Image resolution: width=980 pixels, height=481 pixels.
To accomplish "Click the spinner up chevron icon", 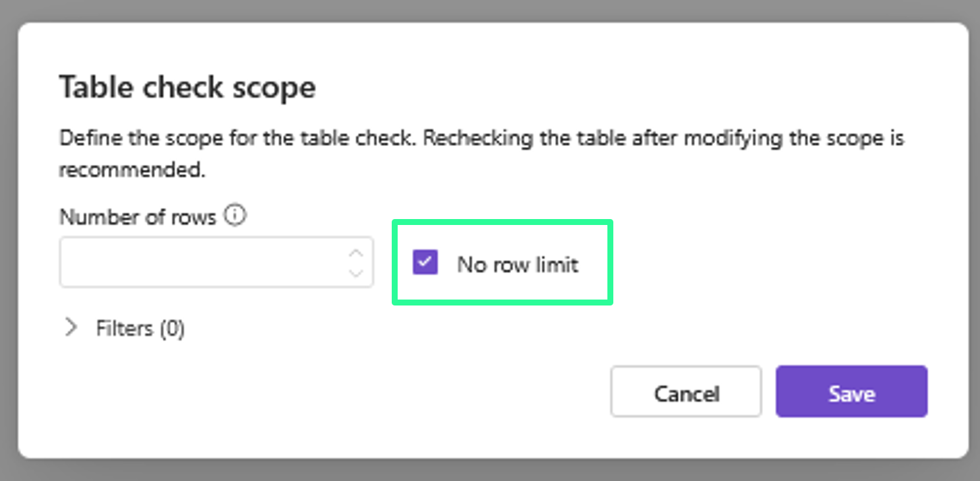I will coord(356,253).
